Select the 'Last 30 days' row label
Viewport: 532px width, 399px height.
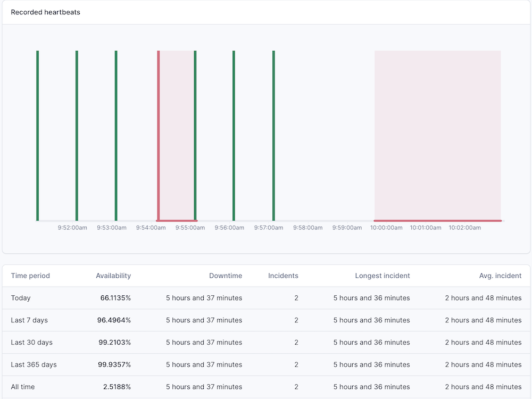tap(31, 342)
